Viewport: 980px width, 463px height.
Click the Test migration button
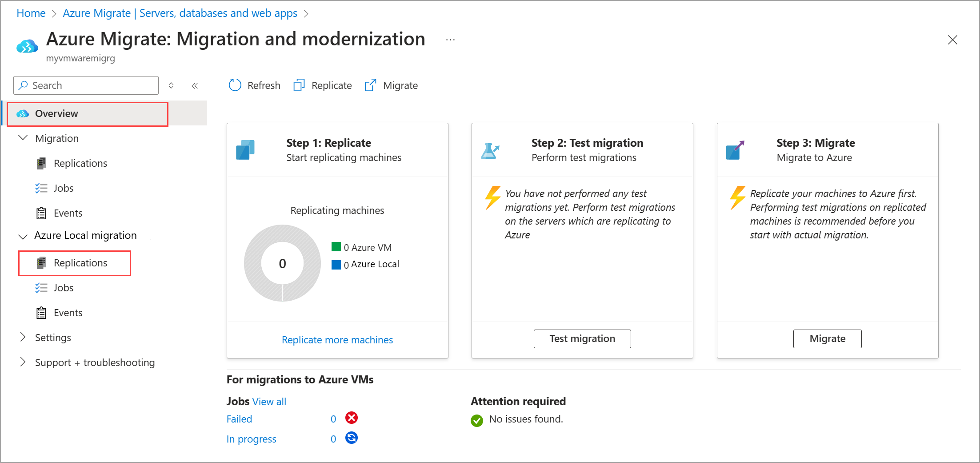click(x=582, y=338)
